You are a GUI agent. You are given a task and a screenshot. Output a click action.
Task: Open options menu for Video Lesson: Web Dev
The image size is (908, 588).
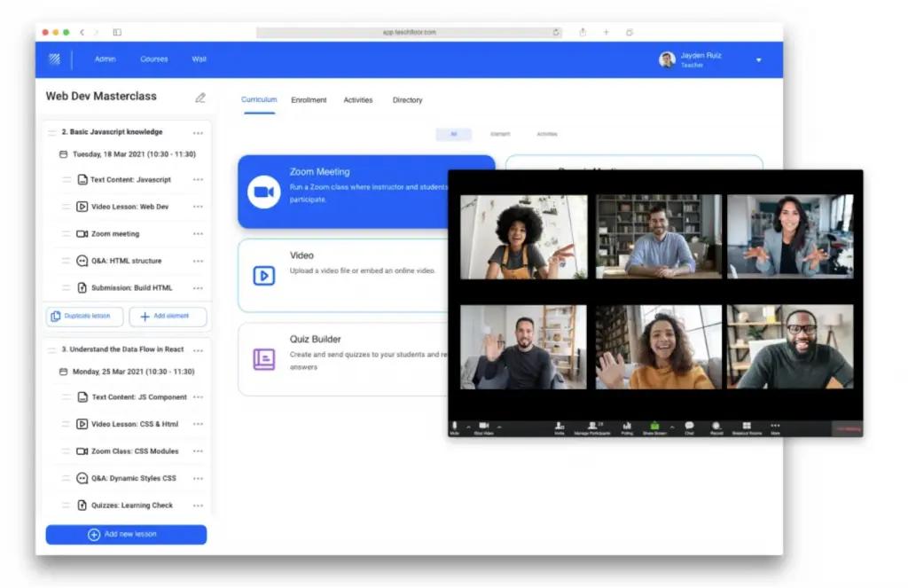pyautogui.click(x=198, y=207)
